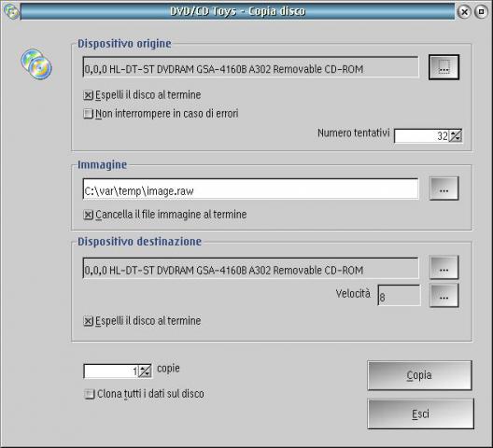Browse for the image file location
This screenshot has height=448, width=493.
[444, 189]
